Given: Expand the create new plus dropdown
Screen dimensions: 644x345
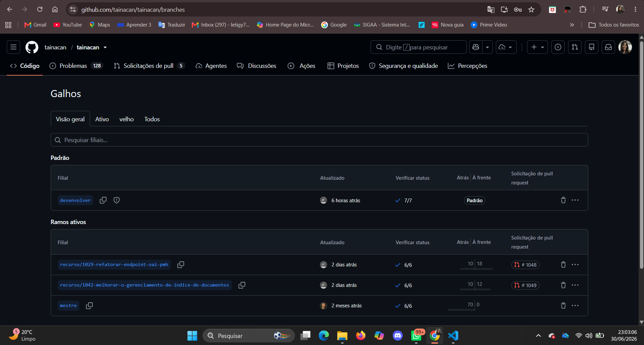Looking at the screenshot, I should click(x=538, y=47).
